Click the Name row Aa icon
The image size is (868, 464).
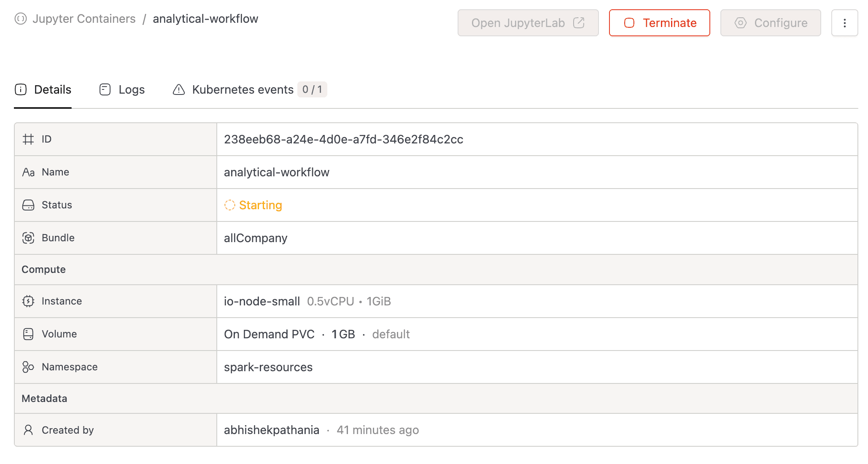[28, 172]
